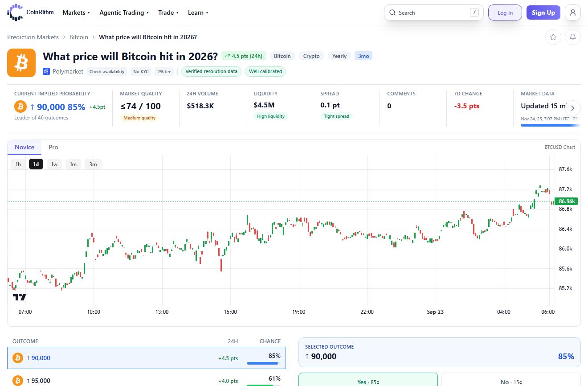
Task: Click the CoinRithm logo
Action: coord(30,12)
